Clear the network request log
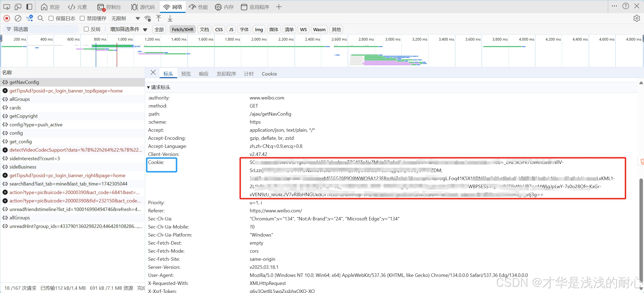 pos(18,18)
